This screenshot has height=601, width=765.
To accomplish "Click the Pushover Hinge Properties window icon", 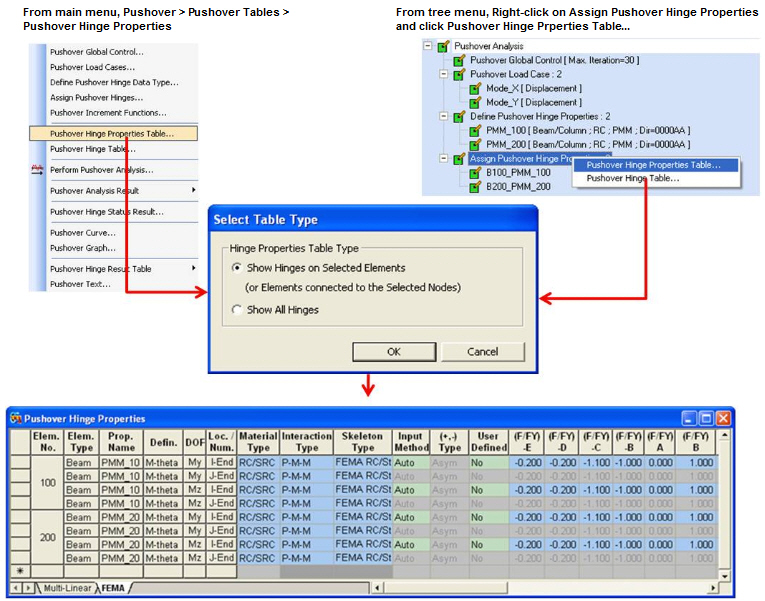I will point(15,418).
